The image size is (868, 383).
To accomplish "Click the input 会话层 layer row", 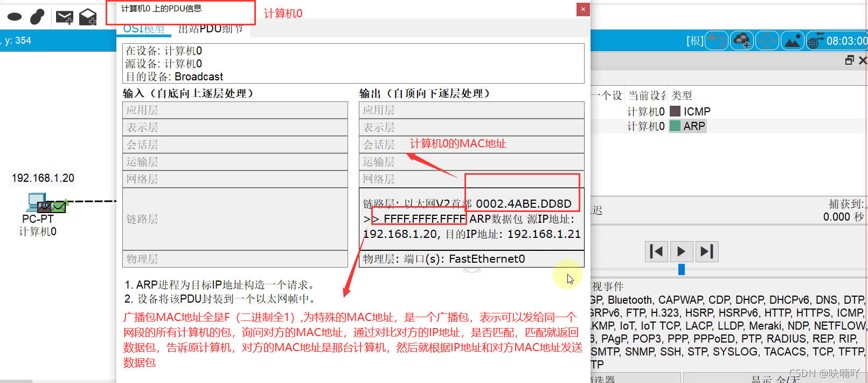I will [x=235, y=145].
